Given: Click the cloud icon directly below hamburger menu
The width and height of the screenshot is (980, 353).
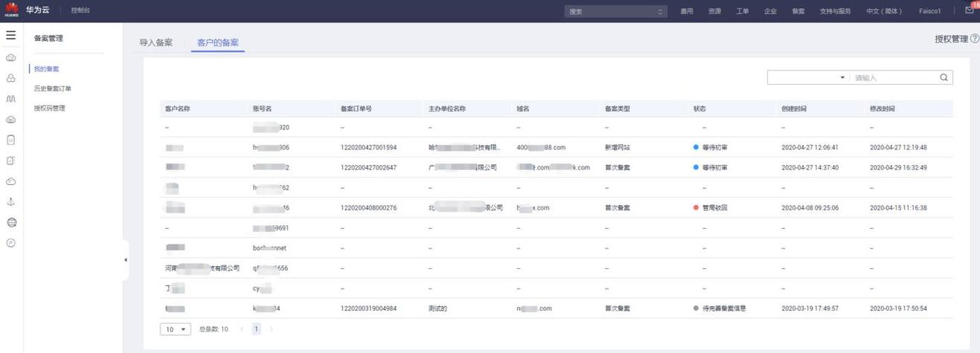Looking at the screenshot, I should click(x=10, y=57).
